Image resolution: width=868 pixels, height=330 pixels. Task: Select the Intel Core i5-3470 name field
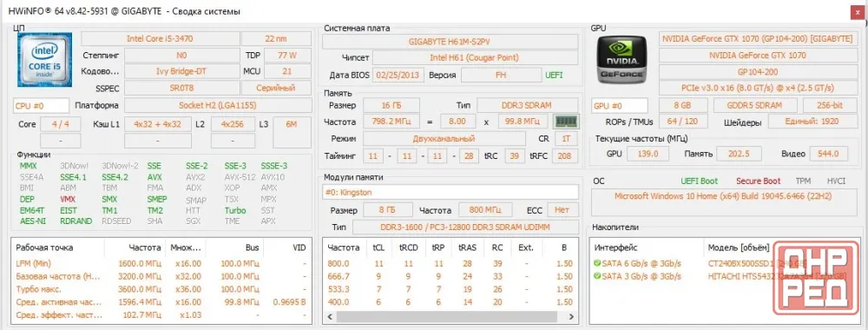click(x=160, y=39)
